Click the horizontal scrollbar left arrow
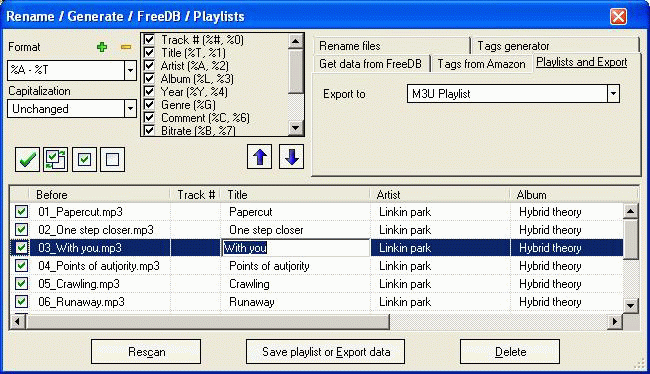650x374 pixels. coord(17,321)
